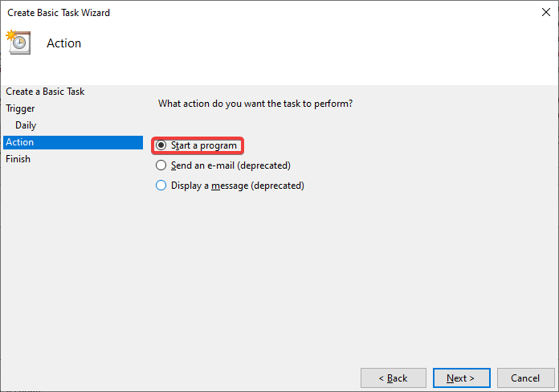Click the 'Start a program' label text
The image size is (559, 392).
pos(204,145)
